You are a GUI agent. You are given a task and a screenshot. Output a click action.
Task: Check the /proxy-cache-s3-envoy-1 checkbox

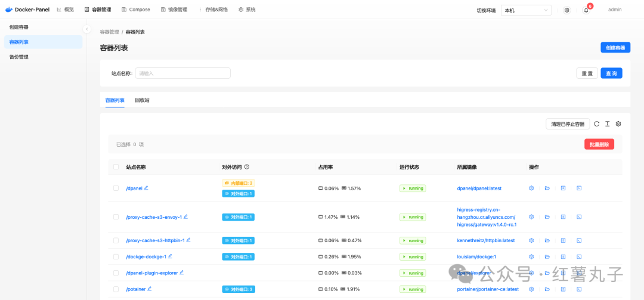[116, 217]
